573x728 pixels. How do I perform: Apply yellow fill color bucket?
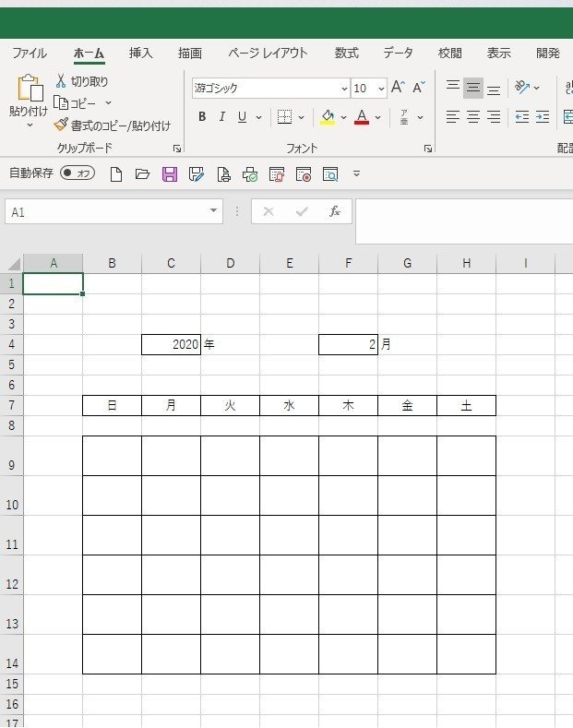tap(328, 117)
